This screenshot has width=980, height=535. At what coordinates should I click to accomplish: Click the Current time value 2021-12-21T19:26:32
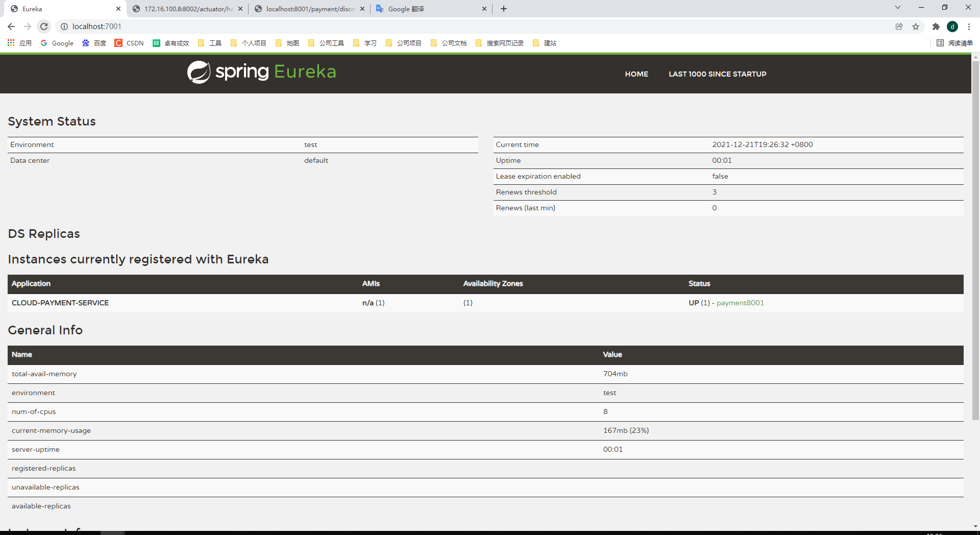[x=763, y=144]
